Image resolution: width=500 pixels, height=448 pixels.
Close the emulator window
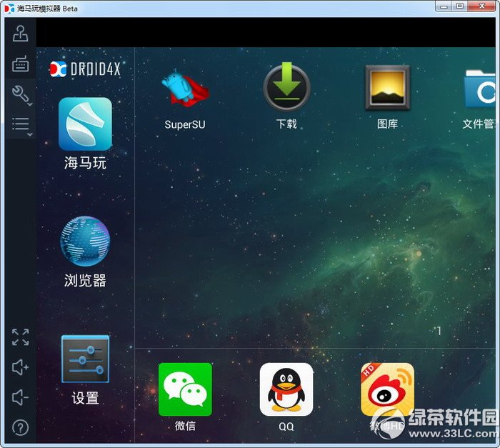[x=482, y=6]
